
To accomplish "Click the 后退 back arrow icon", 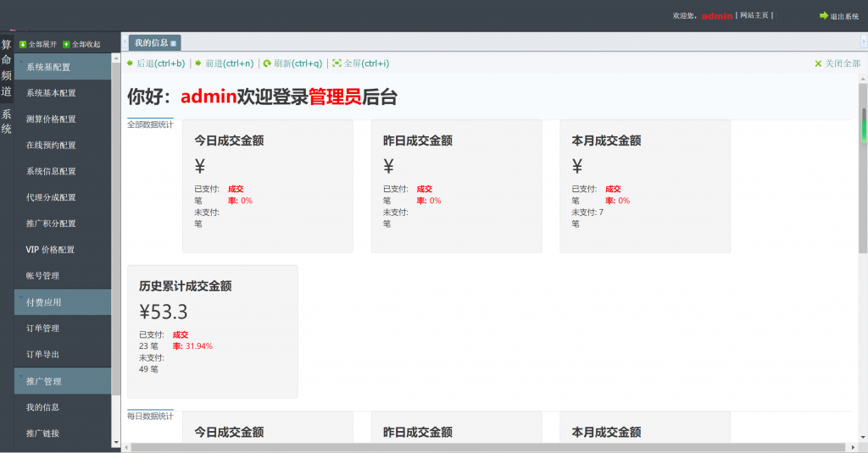I will point(130,64).
